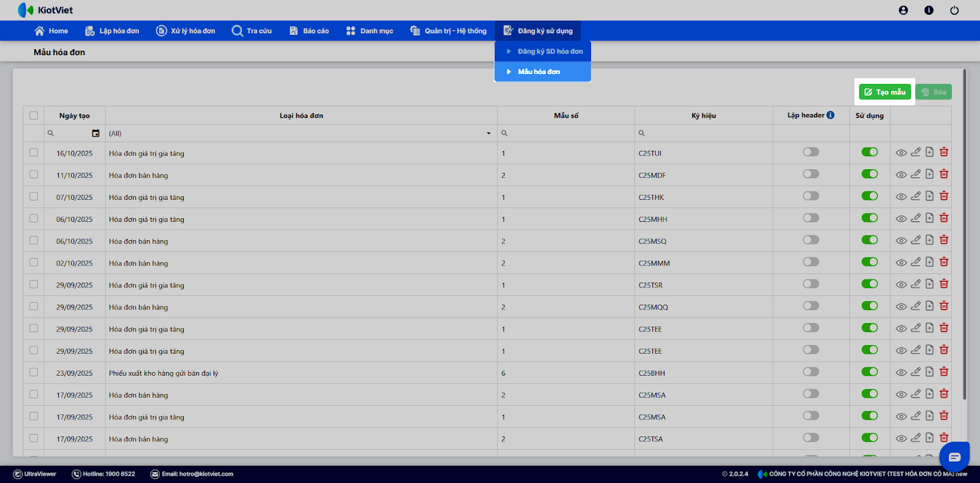
Task: Select the checkbox for row C25TUI
Action: 34,153
